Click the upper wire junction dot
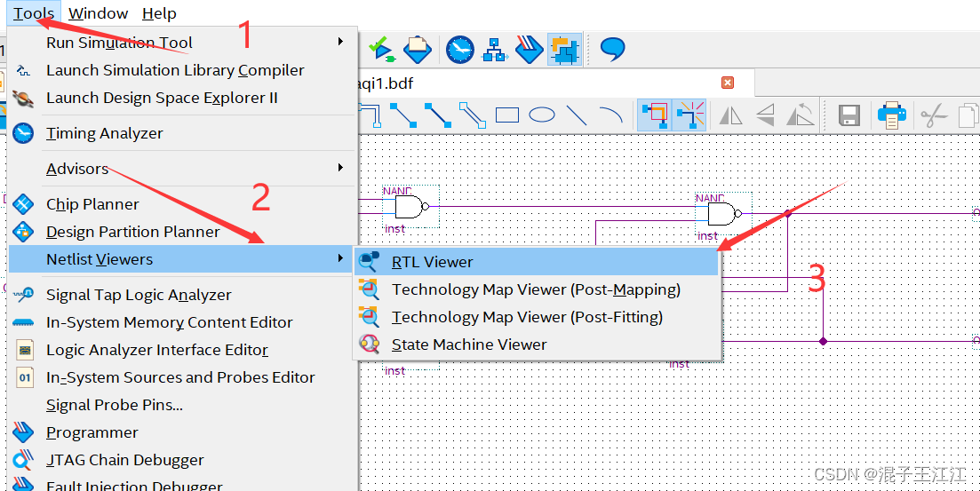Viewport: 980px width, 491px height. pos(788,214)
